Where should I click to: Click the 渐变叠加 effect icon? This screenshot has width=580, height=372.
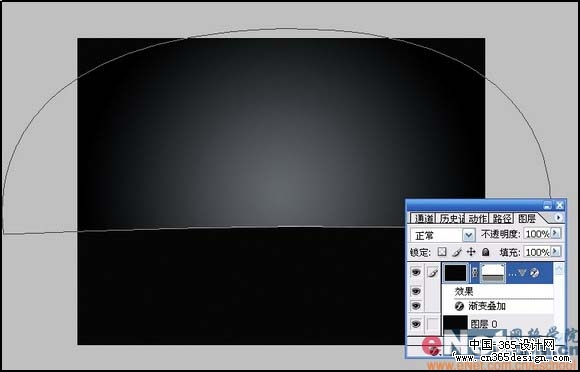459,306
